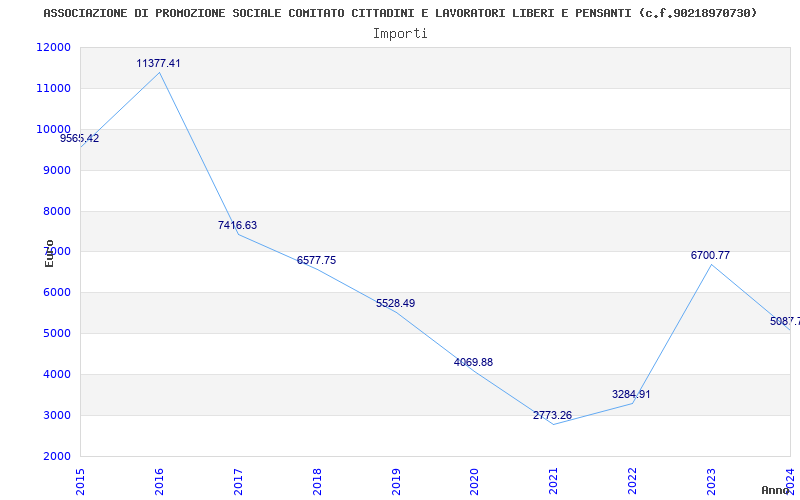
Task: Click the 3000 y-axis tick label
Action: click(56, 415)
